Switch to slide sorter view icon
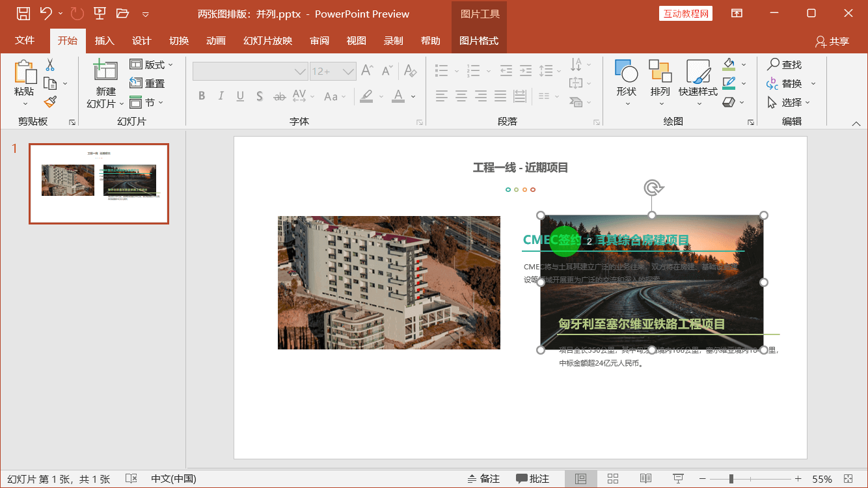Screen dimensions: 868x488 coord(612,479)
